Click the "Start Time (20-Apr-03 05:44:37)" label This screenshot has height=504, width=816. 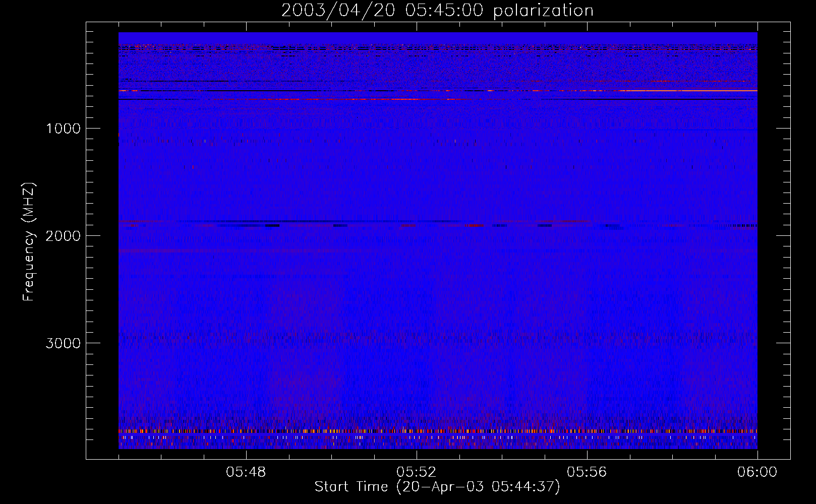click(x=437, y=487)
